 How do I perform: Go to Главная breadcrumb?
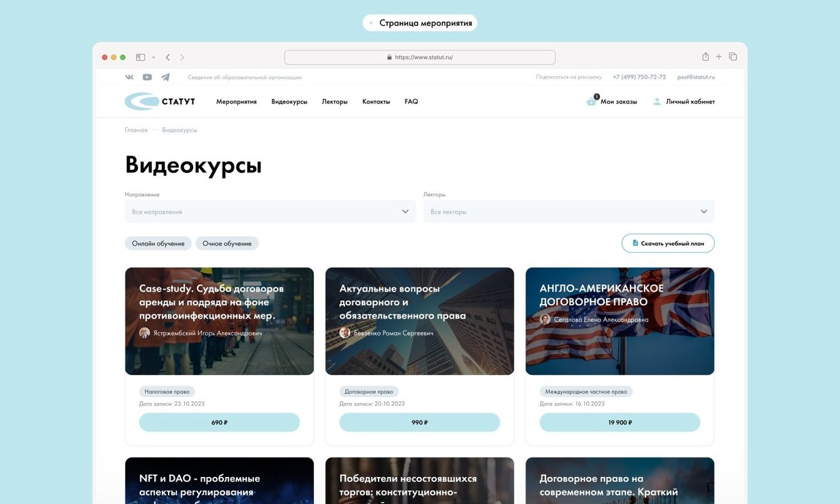pyautogui.click(x=136, y=130)
